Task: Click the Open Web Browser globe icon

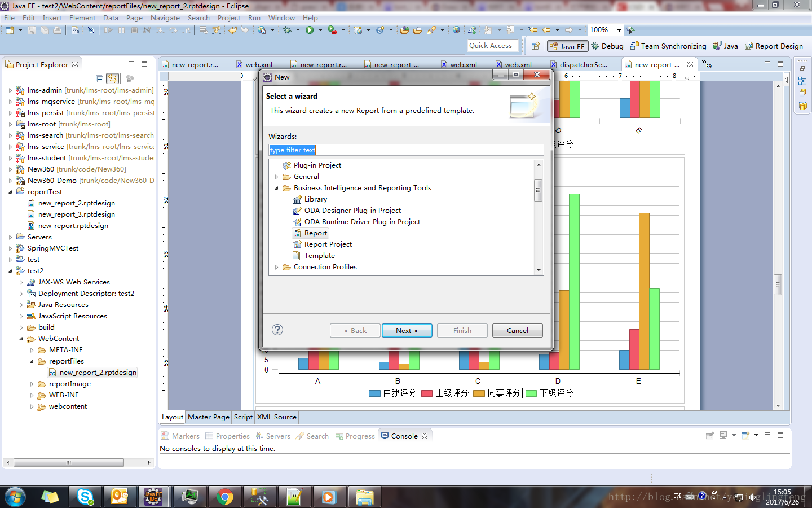Action: 456,30
